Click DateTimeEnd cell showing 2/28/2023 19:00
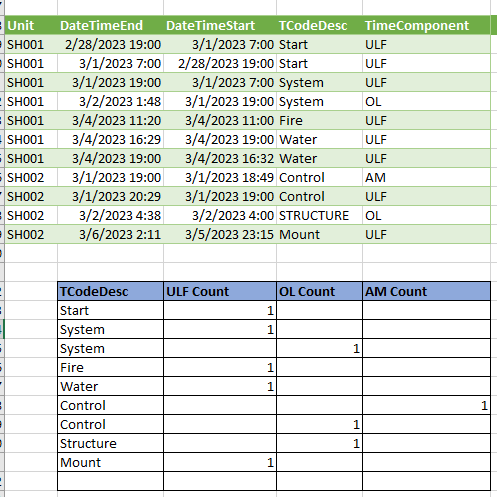Image resolution: width=497 pixels, height=497 pixels. [x=110, y=44]
